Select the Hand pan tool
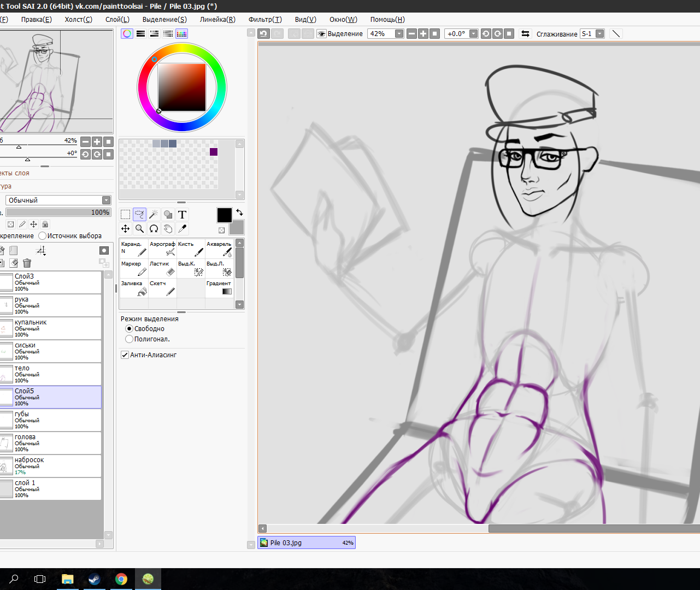The image size is (700, 590). (x=168, y=229)
